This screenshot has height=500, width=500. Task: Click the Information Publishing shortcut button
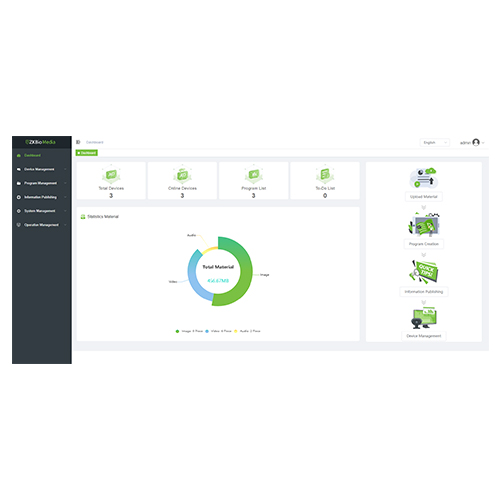(424, 292)
